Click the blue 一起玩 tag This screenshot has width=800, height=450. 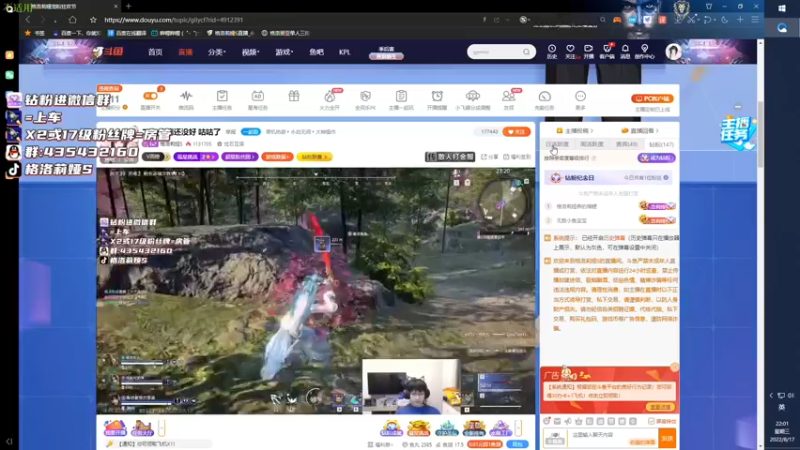click(x=251, y=132)
